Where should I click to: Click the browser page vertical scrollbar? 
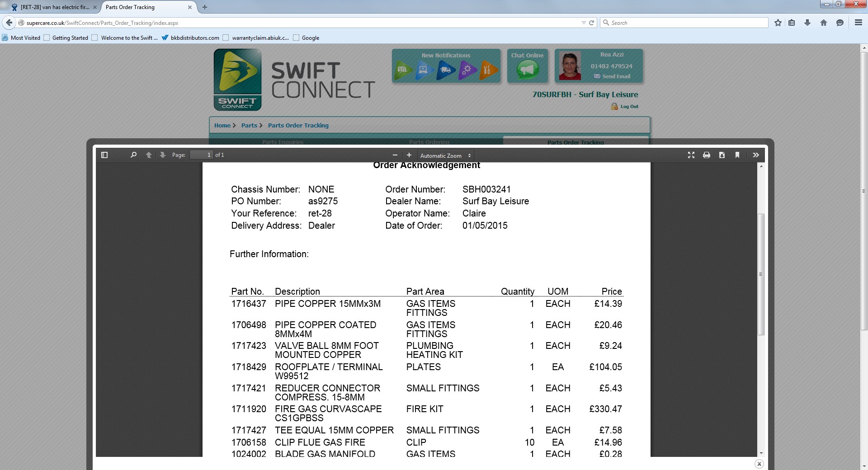point(864,192)
